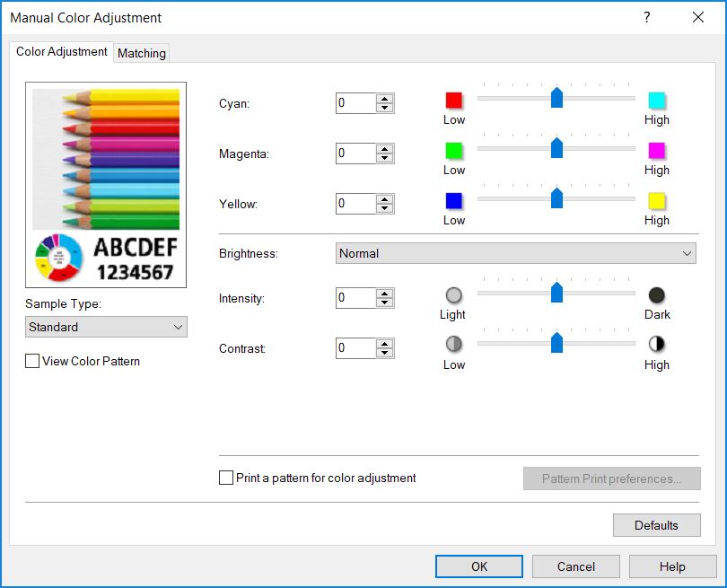Switch to the Matching tab

[x=142, y=53]
